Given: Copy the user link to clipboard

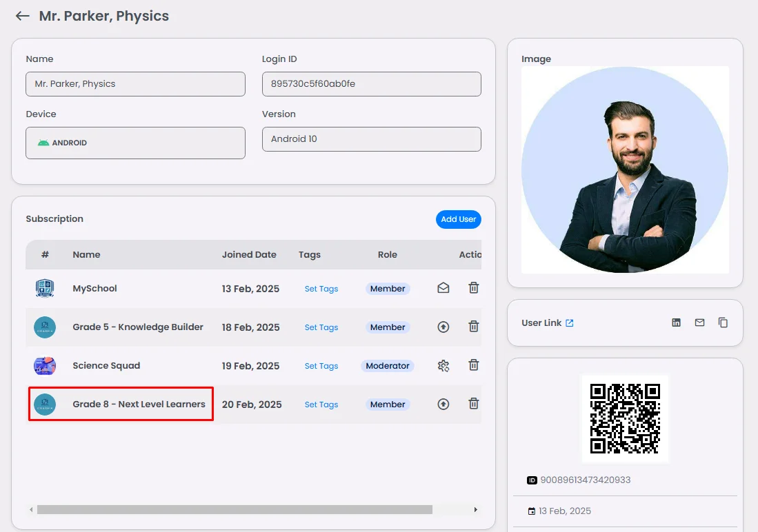Looking at the screenshot, I should pyautogui.click(x=723, y=323).
